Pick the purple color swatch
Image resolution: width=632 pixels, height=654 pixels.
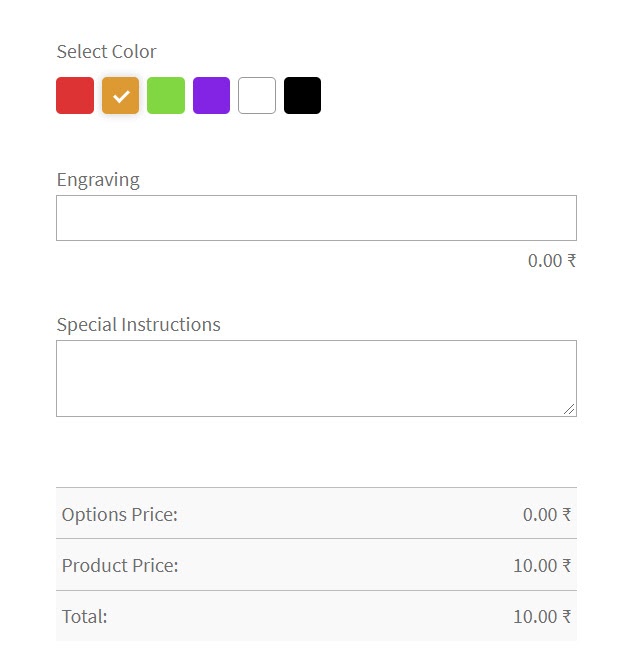212,96
